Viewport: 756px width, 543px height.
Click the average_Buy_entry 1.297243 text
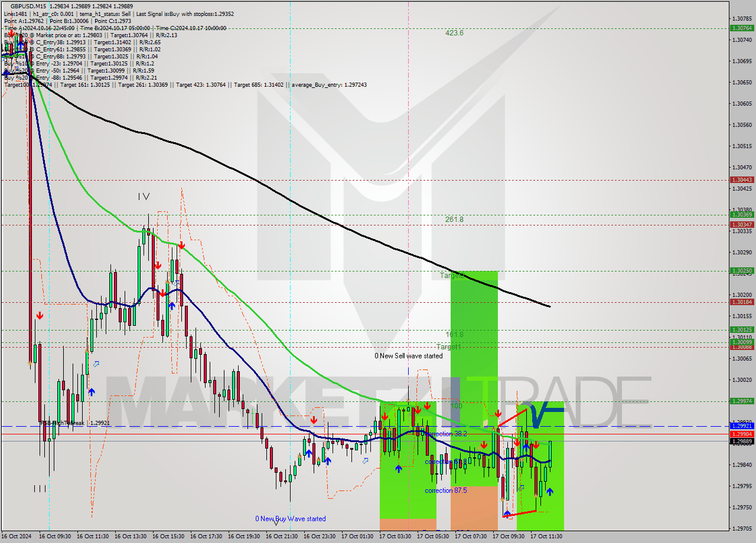[x=328, y=85]
